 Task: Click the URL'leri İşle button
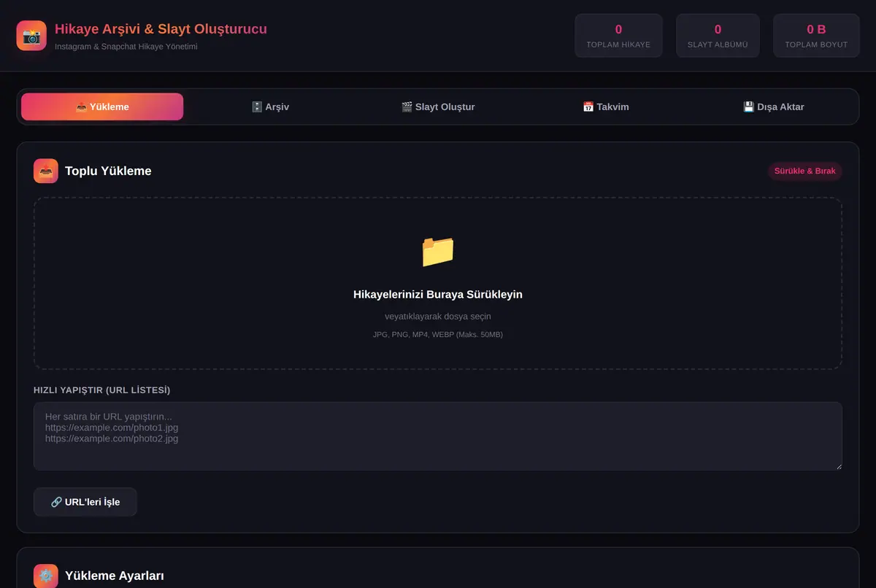[x=85, y=502]
